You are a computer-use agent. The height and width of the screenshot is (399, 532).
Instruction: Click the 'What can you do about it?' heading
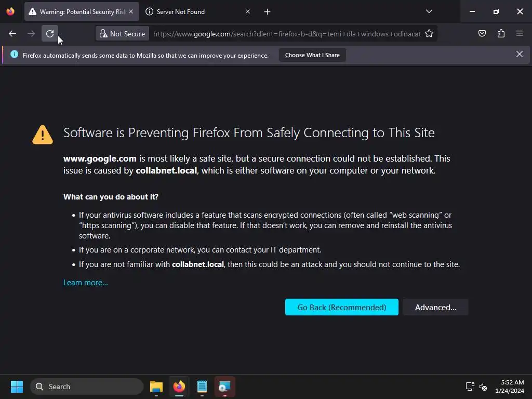[x=111, y=197]
